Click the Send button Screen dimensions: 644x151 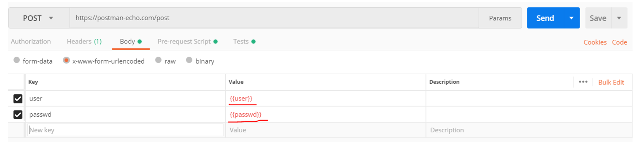pyautogui.click(x=545, y=18)
